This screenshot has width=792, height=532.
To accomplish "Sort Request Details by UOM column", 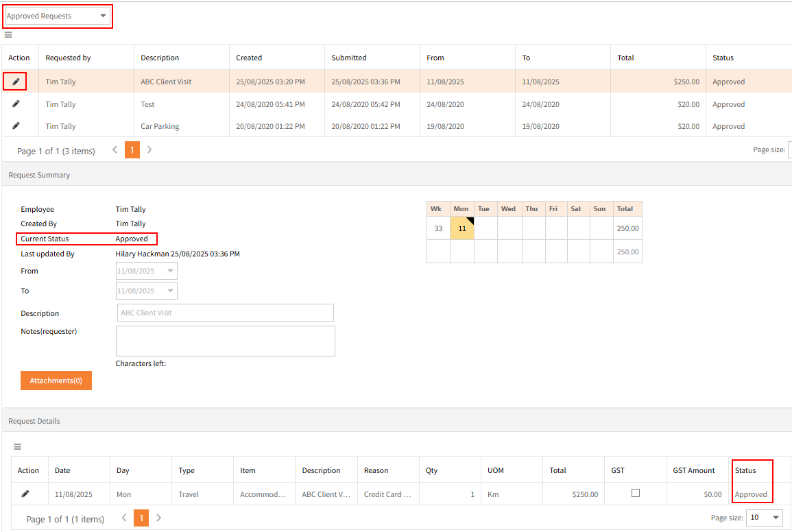I will pos(496,470).
